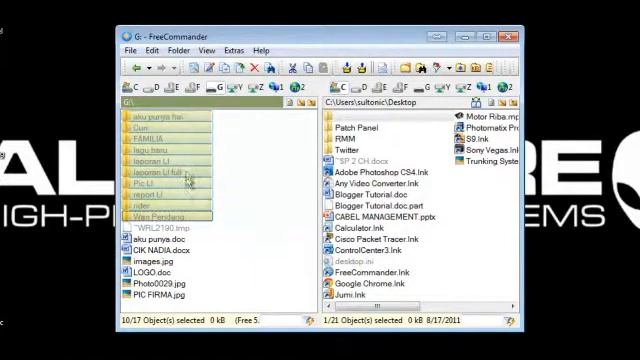Click the scissors Cut icon
This screenshot has height=360, width=640.
292,68
